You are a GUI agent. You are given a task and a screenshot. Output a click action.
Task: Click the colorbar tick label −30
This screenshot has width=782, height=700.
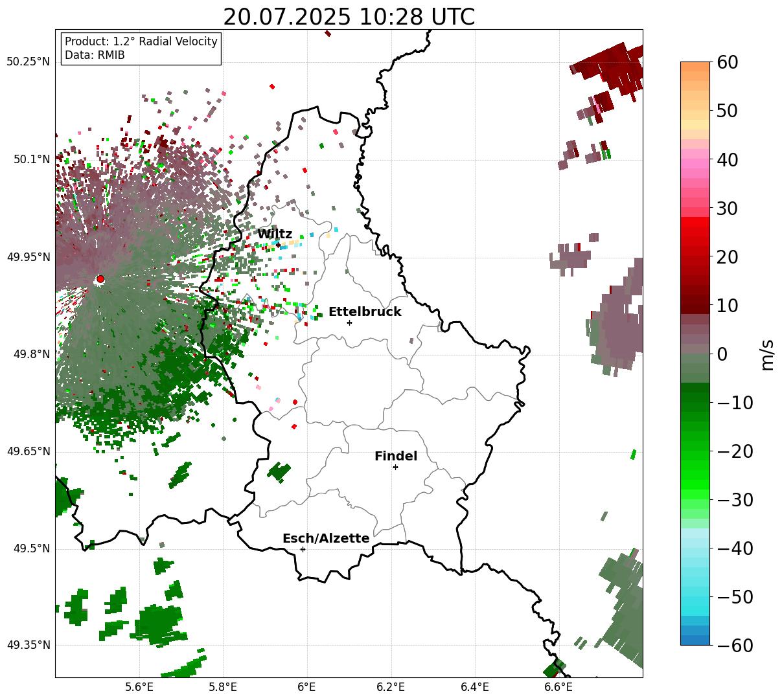coord(735,499)
